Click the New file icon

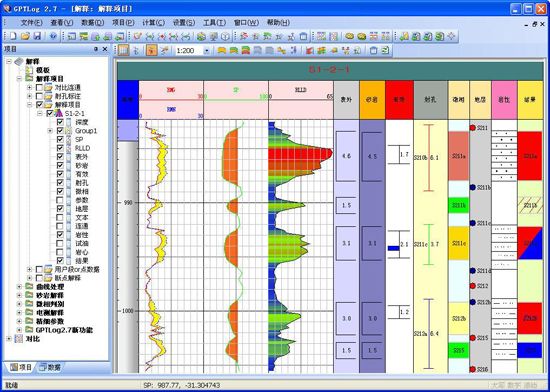point(13,36)
